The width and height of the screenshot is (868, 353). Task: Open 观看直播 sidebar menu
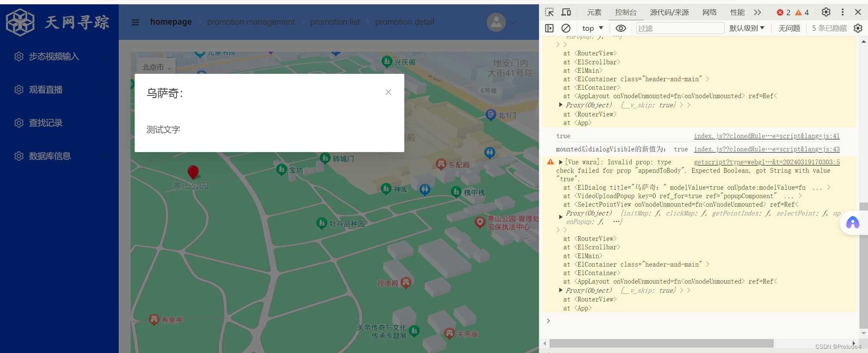(59, 90)
